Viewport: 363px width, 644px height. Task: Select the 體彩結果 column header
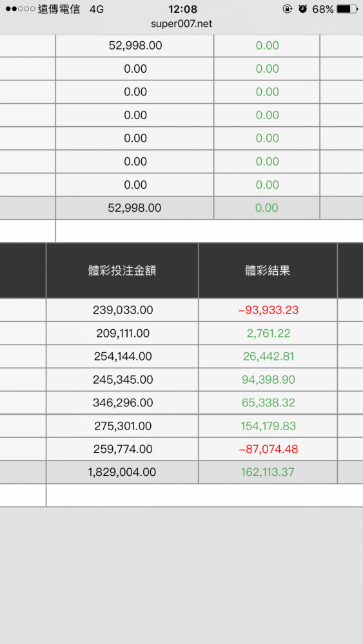[x=268, y=270]
